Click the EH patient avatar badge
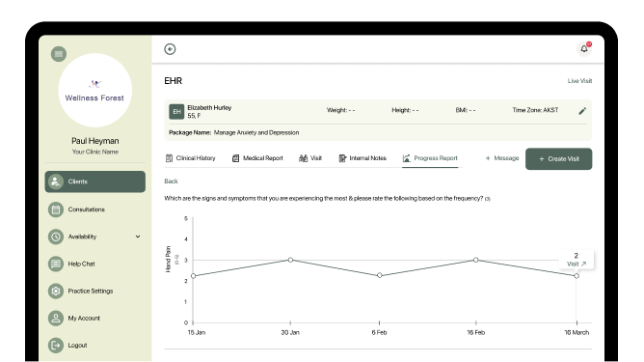The width and height of the screenshot is (644, 362). 176,111
